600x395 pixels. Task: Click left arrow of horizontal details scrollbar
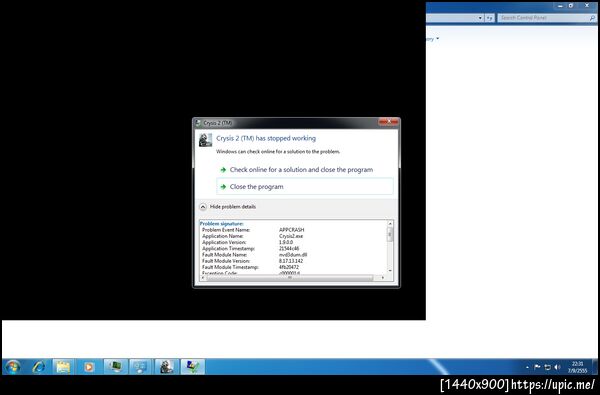pyautogui.click(x=203, y=277)
